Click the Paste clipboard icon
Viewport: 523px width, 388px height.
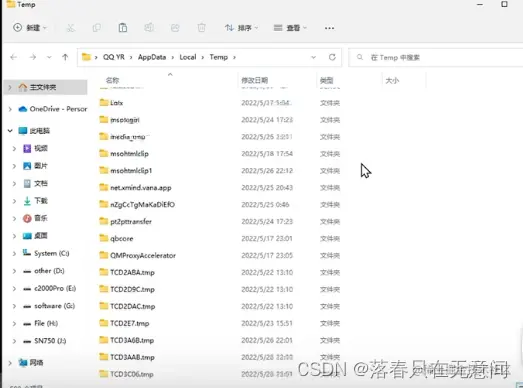(x=123, y=28)
